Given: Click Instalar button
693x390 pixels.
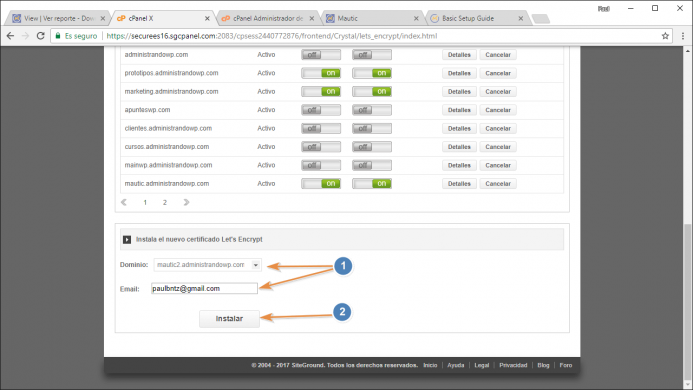Looking at the screenshot, I should (x=229, y=319).
